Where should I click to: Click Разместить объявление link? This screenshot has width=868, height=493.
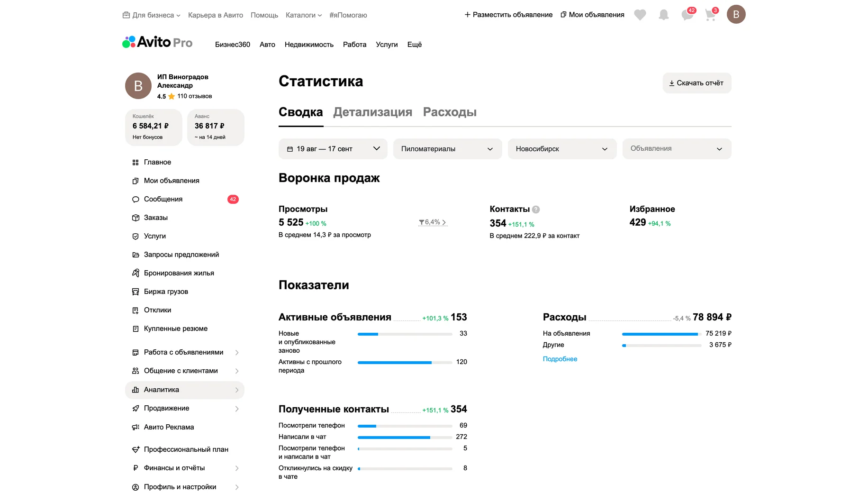[x=508, y=15]
